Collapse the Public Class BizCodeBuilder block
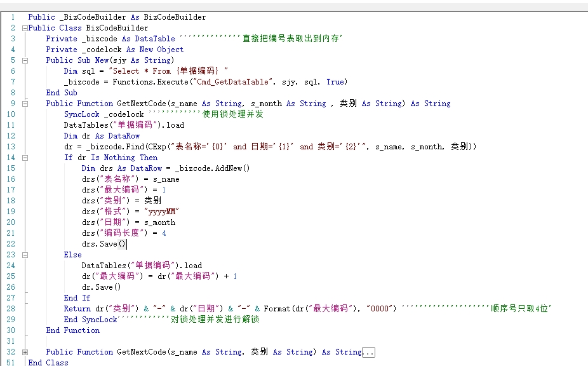 (25, 28)
